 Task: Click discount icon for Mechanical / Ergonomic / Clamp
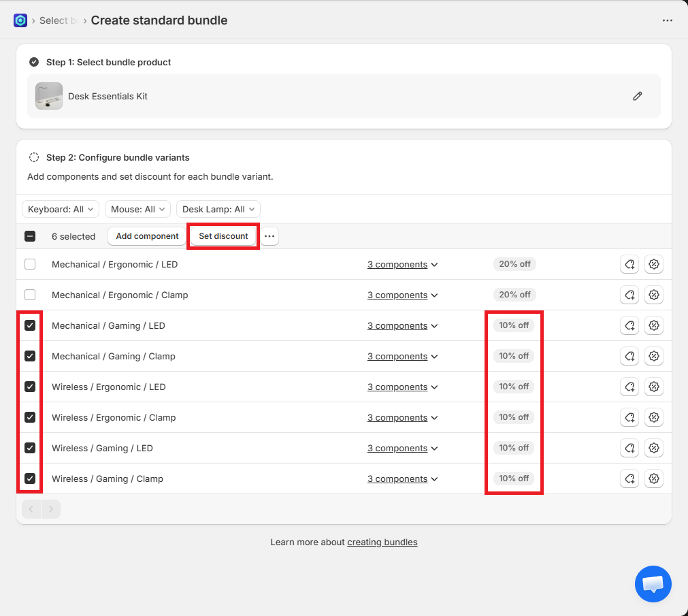coord(654,295)
